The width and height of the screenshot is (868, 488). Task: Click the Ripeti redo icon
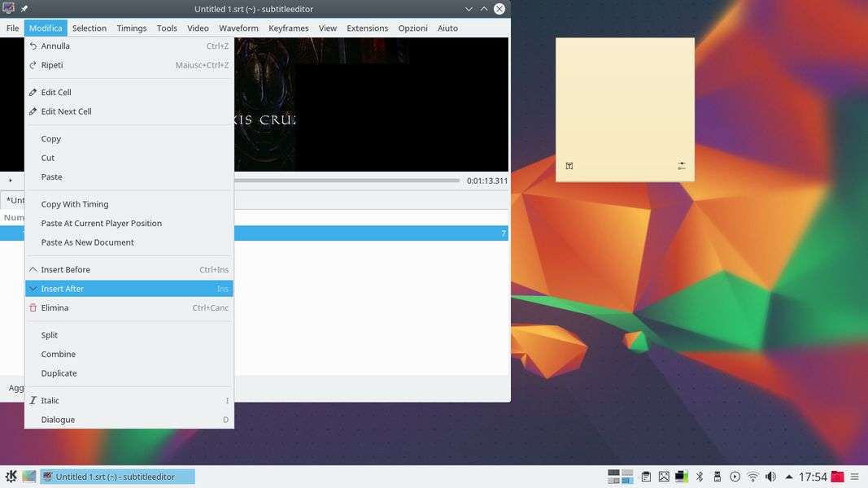tap(33, 65)
